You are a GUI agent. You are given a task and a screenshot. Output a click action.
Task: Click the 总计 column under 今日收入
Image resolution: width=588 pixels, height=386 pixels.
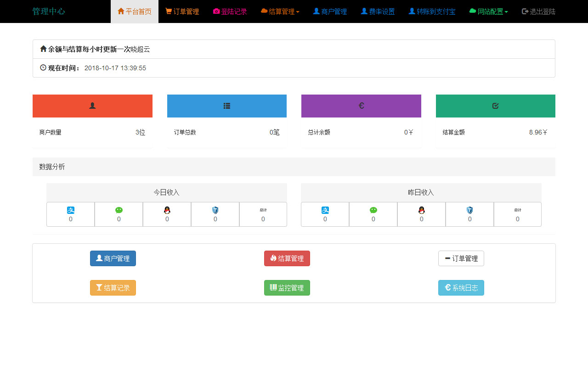(263, 214)
